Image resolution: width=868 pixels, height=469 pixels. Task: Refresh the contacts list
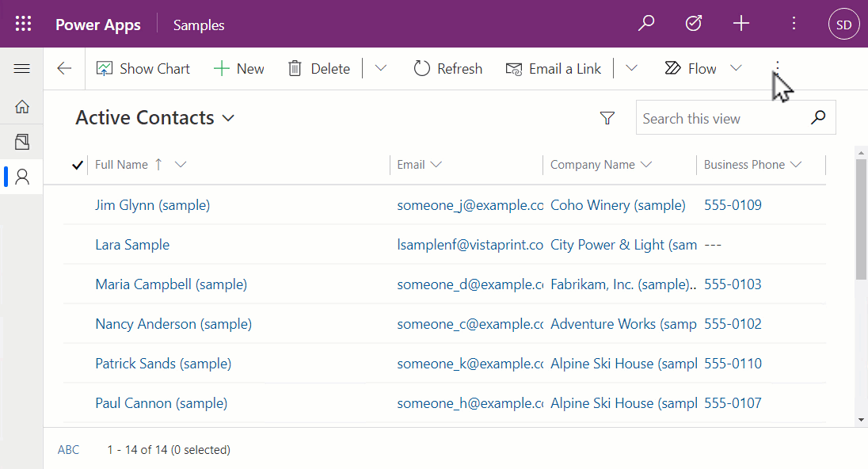[447, 69]
